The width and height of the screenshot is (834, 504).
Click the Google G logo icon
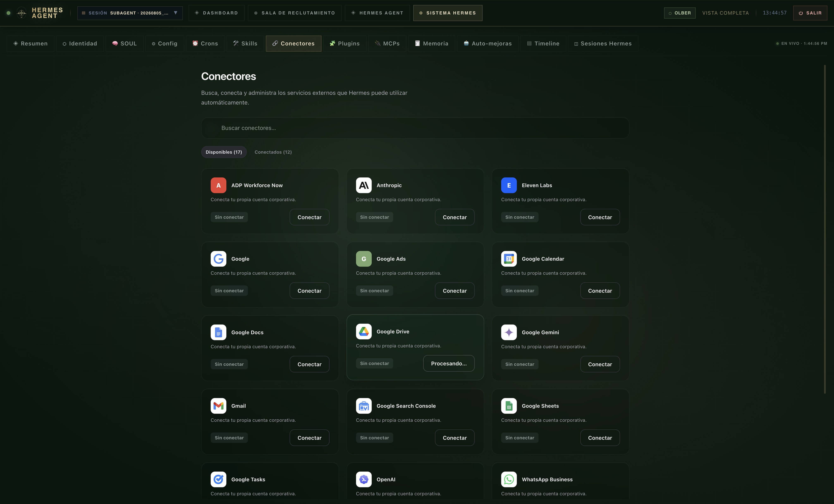point(218,258)
